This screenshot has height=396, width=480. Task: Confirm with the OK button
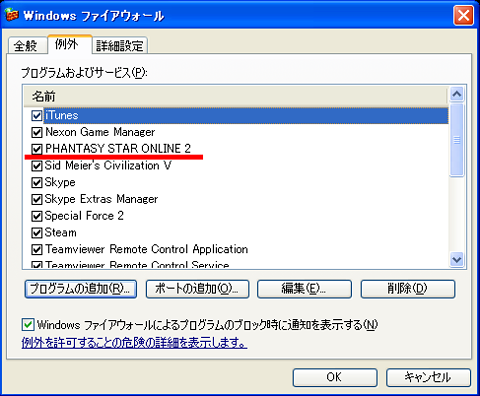coord(335,377)
